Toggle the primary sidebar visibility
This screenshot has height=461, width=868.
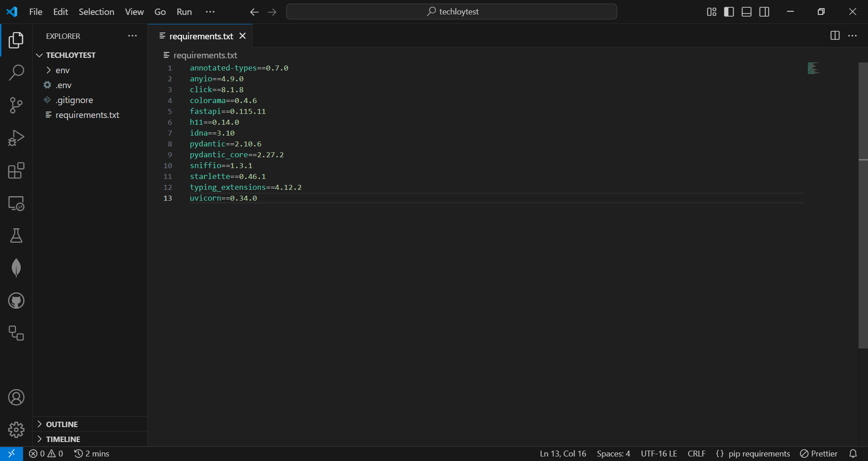[729, 12]
